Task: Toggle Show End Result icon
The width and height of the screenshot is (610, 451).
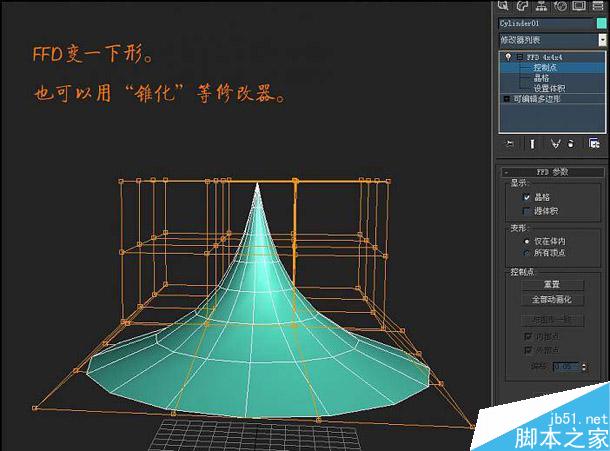Action: tap(532, 144)
